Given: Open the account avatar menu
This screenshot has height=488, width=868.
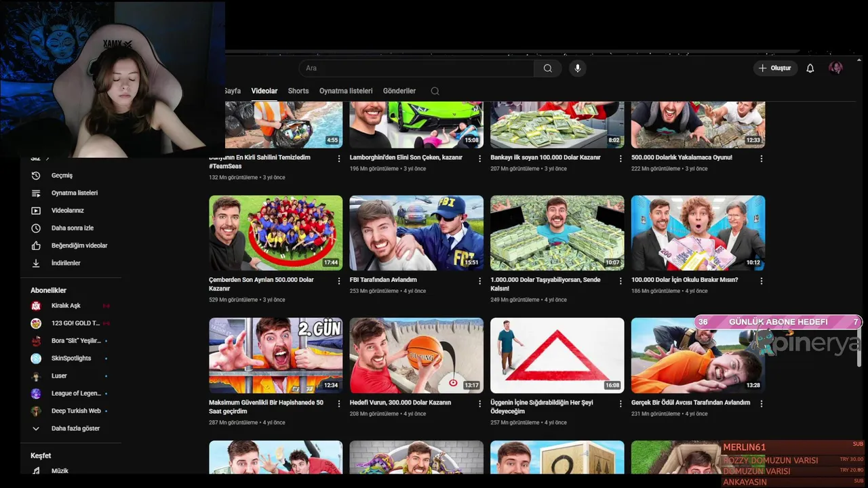Looking at the screenshot, I should point(835,68).
